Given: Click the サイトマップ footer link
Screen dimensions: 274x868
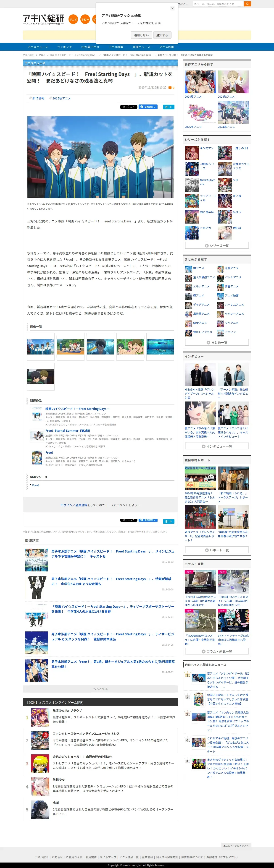Looking at the screenshot, I should (x=108, y=857).
